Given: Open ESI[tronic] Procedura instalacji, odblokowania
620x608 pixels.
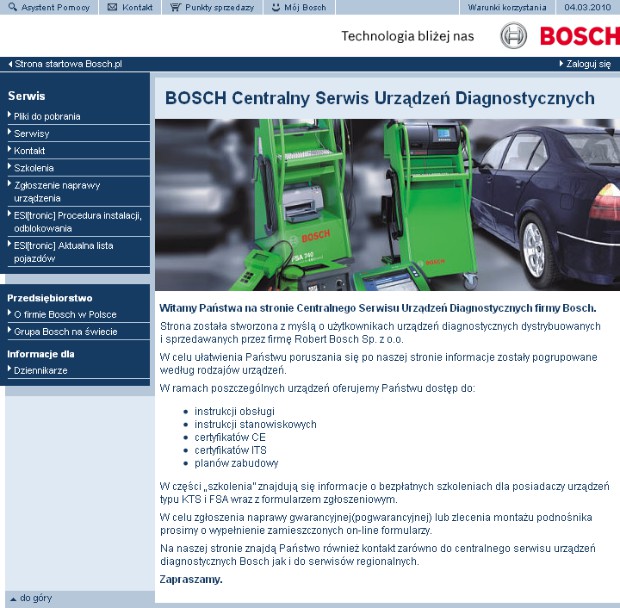Looking at the screenshot, I should 78,221.
